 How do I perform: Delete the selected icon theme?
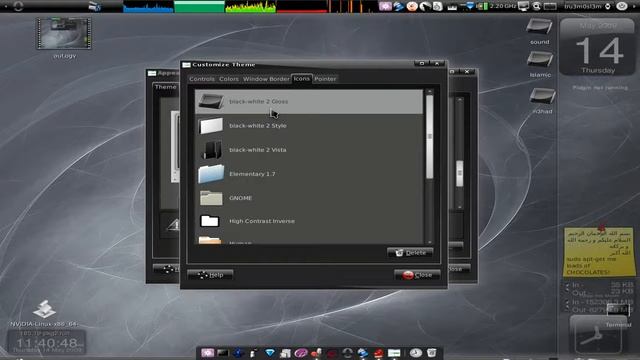click(x=410, y=253)
